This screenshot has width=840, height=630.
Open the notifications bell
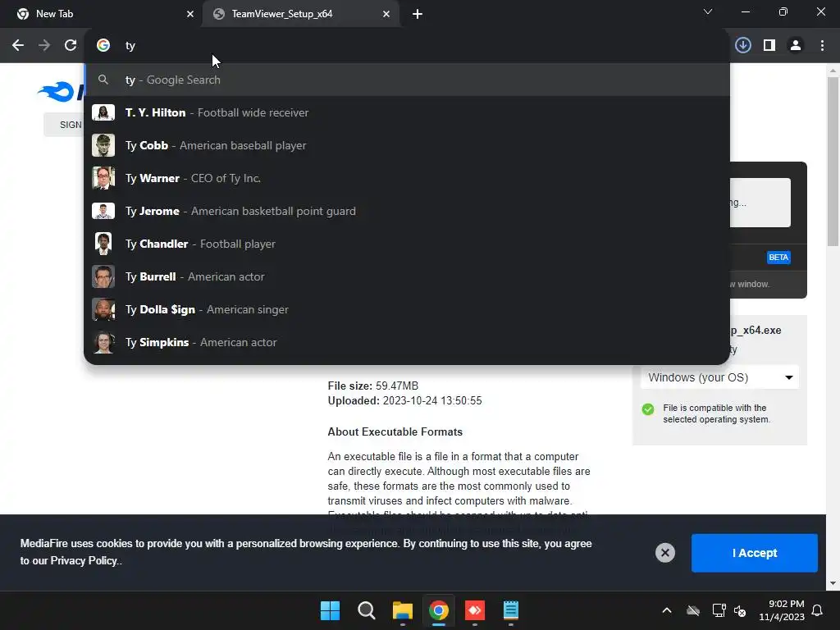(x=818, y=610)
